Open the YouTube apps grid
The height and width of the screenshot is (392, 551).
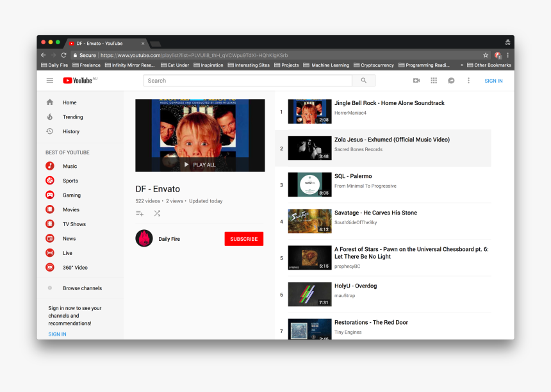434,81
